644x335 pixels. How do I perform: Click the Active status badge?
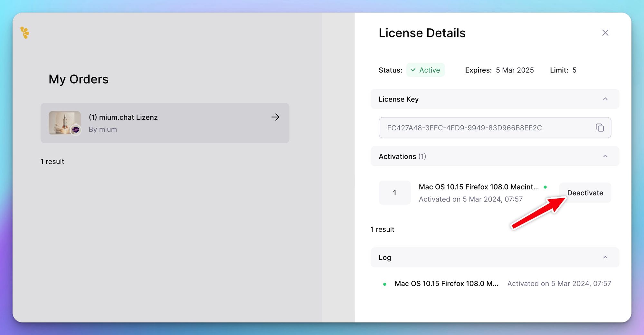pyautogui.click(x=425, y=70)
